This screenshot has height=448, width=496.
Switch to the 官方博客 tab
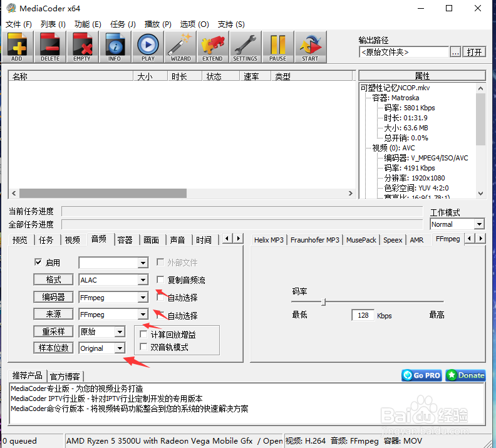(x=65, y=377)
